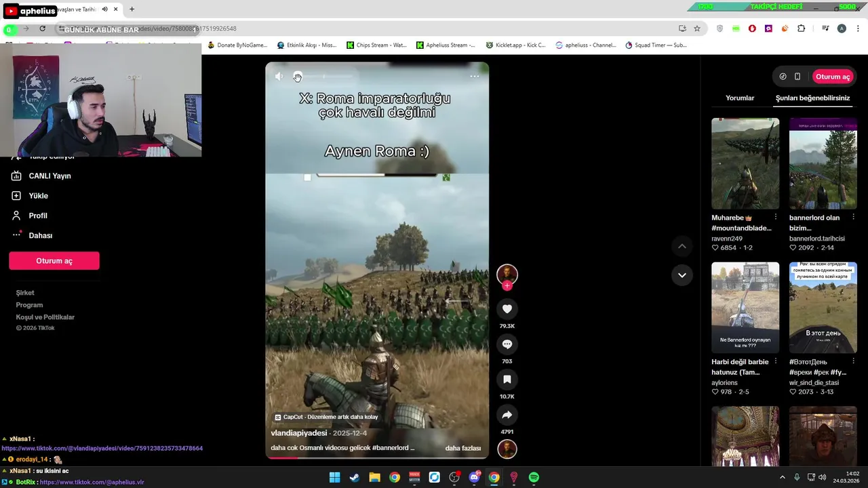Click the install/cast icon in address bar
The width and height of the screenshot is (868, 488).
682,28
